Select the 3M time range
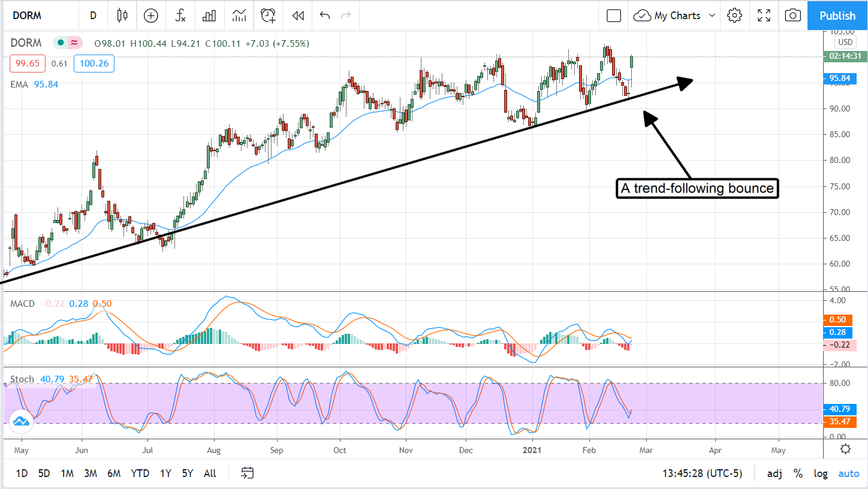This screenshot has width=868, height=489. [91, 473]
